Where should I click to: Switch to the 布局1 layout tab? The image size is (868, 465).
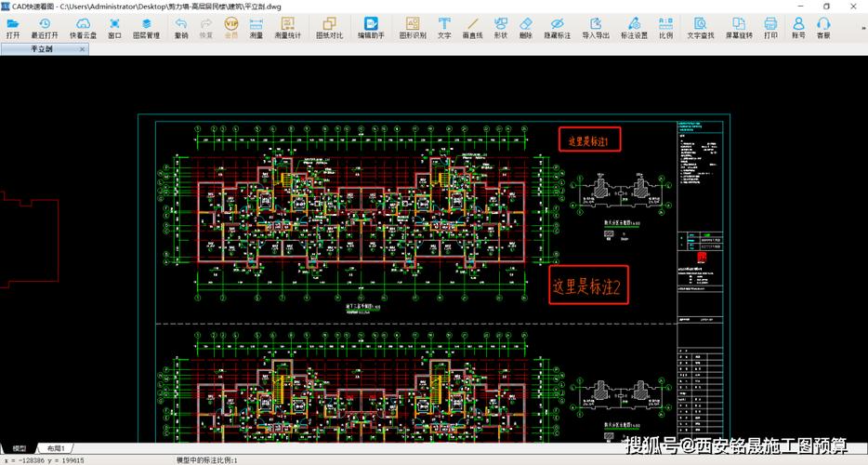point(56,448)
